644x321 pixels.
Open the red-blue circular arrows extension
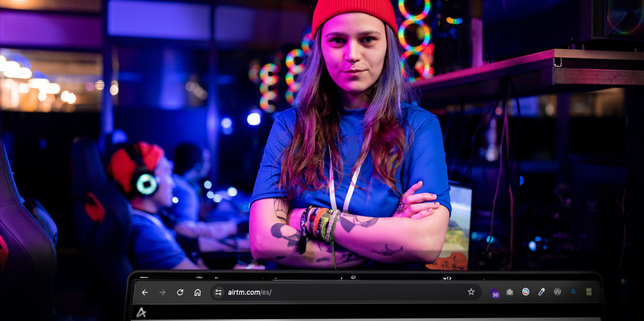(526, 292)
